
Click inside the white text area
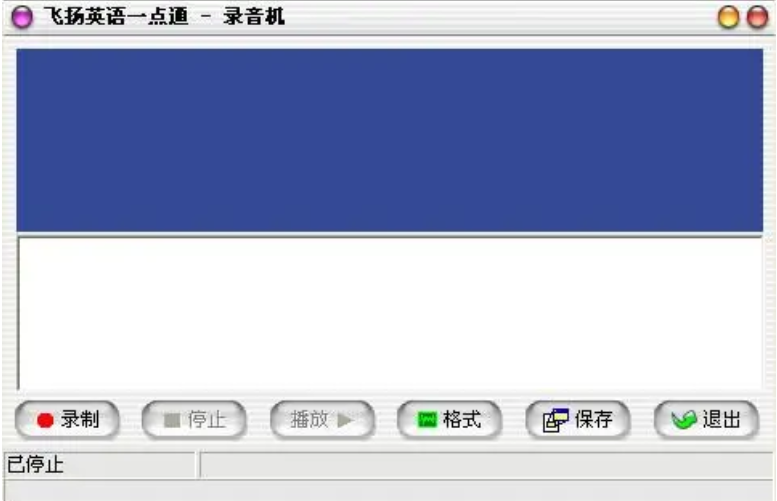pos(390,314)
